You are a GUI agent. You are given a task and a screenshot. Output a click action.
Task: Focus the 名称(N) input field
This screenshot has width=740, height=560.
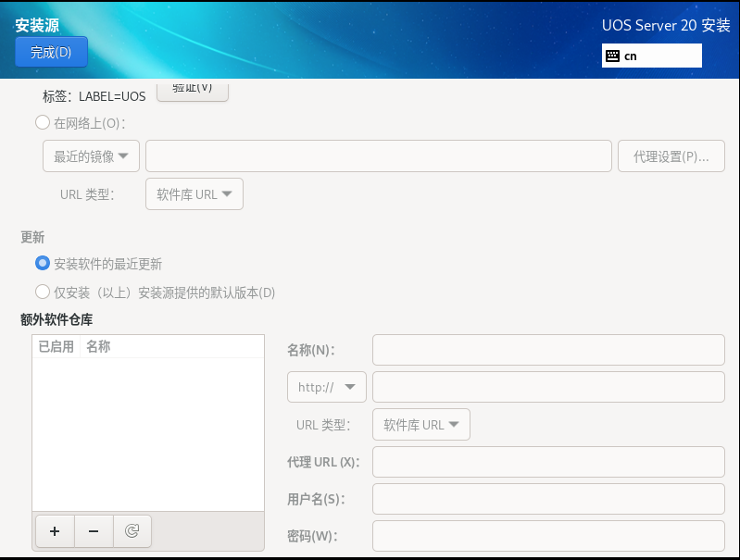548,350
